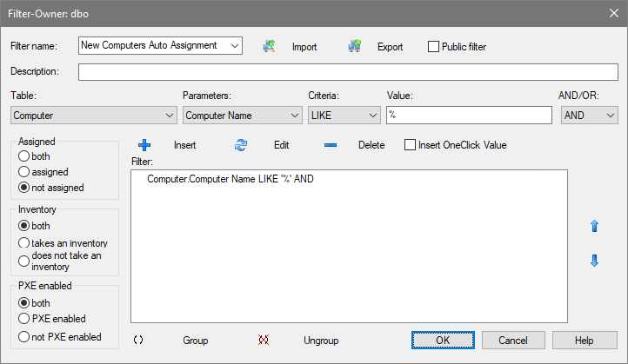Click the blue minus Delete icon
Image resolution: width=628 pixels, height=364 pixels.
point(331,145)
